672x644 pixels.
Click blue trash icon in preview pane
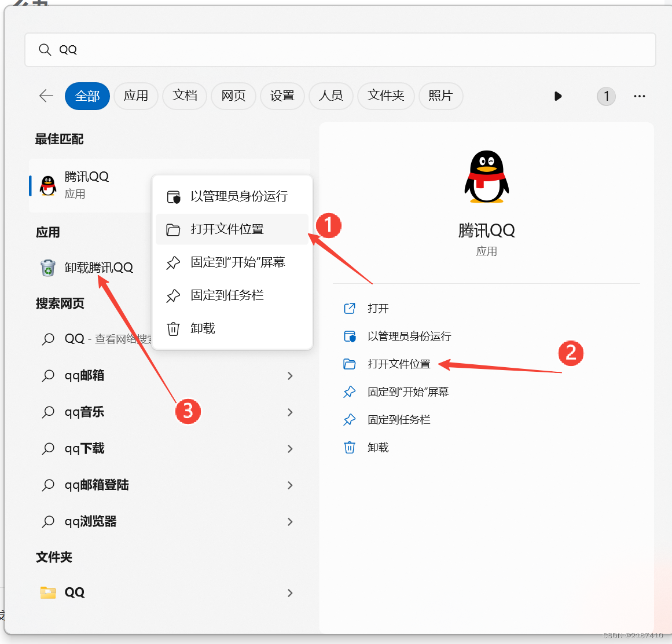350,448
